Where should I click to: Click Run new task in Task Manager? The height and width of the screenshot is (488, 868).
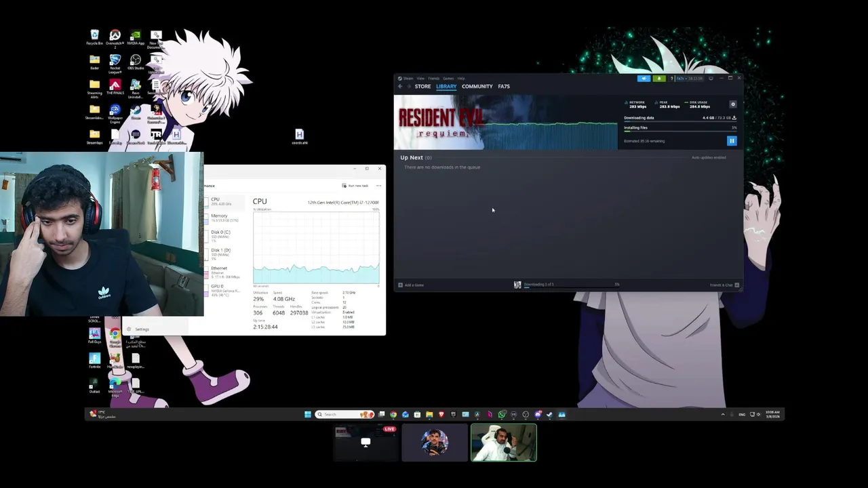point(355,186)
